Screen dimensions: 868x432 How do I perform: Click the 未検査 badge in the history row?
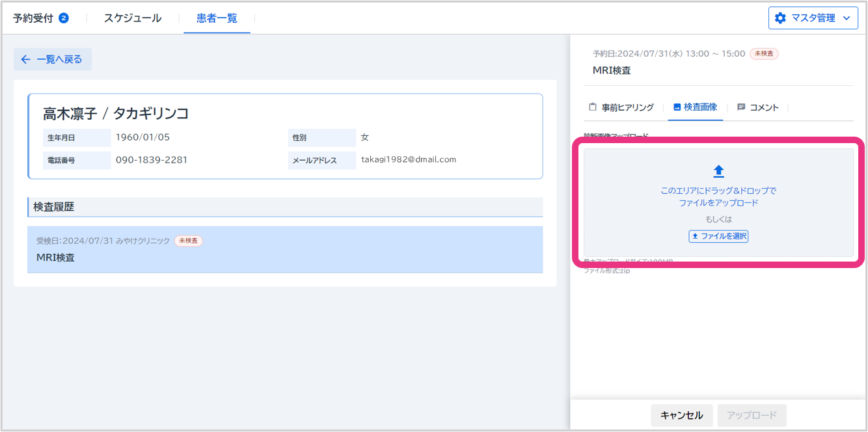[x=188, y=241]
